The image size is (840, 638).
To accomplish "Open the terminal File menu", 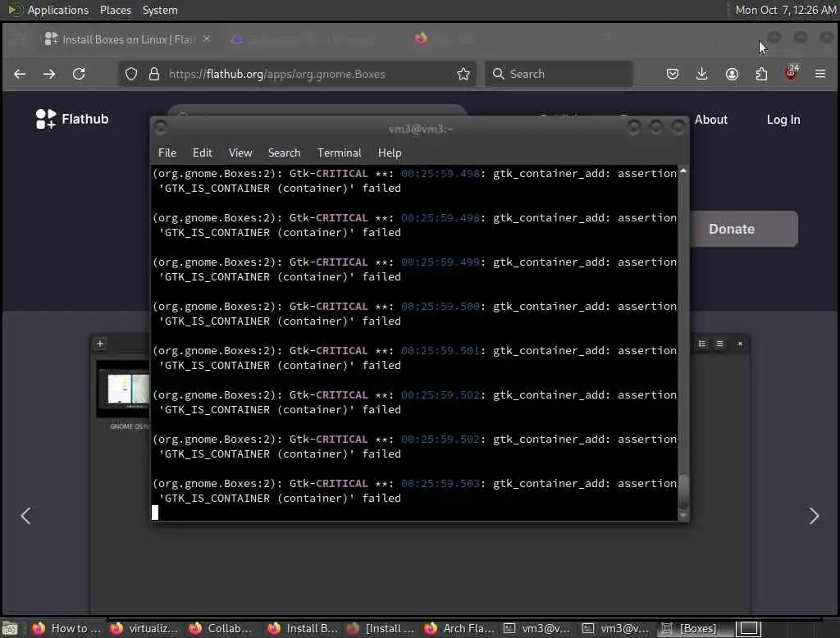I will pyautogui.click(x=167, y=153).
